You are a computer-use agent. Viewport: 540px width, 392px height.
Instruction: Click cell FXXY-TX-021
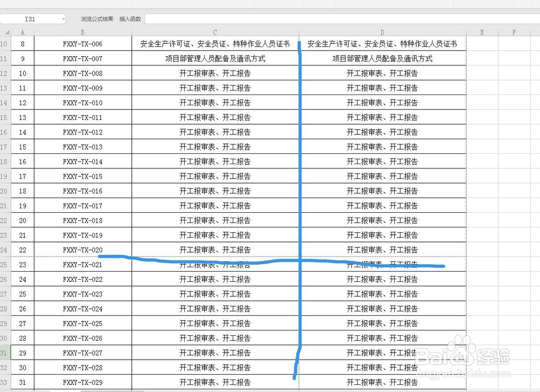(83, 265)
